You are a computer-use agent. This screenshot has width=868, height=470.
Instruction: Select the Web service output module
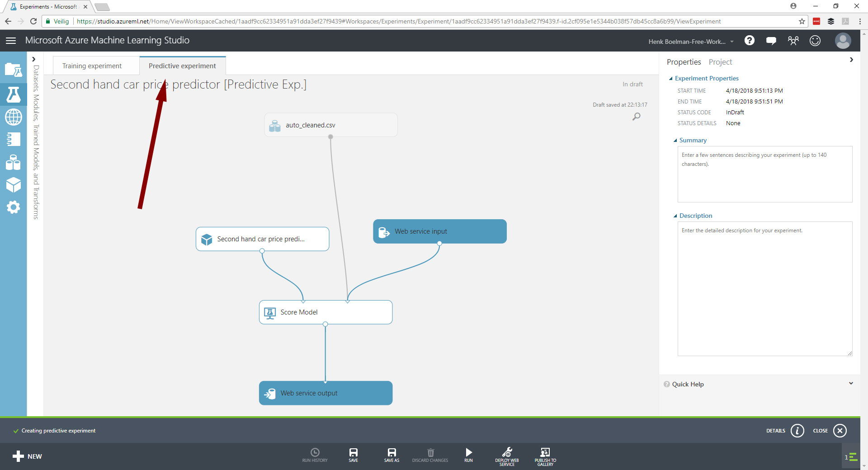[325, 393]
